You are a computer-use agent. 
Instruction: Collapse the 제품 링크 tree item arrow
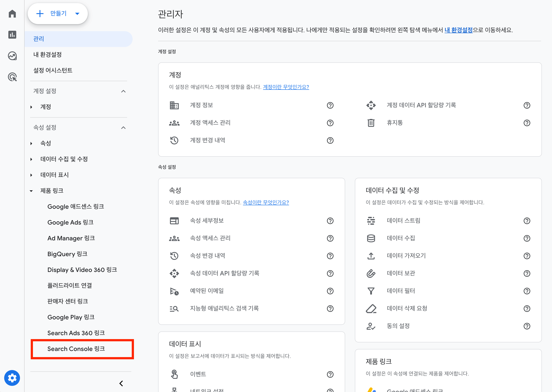(31, 191)
